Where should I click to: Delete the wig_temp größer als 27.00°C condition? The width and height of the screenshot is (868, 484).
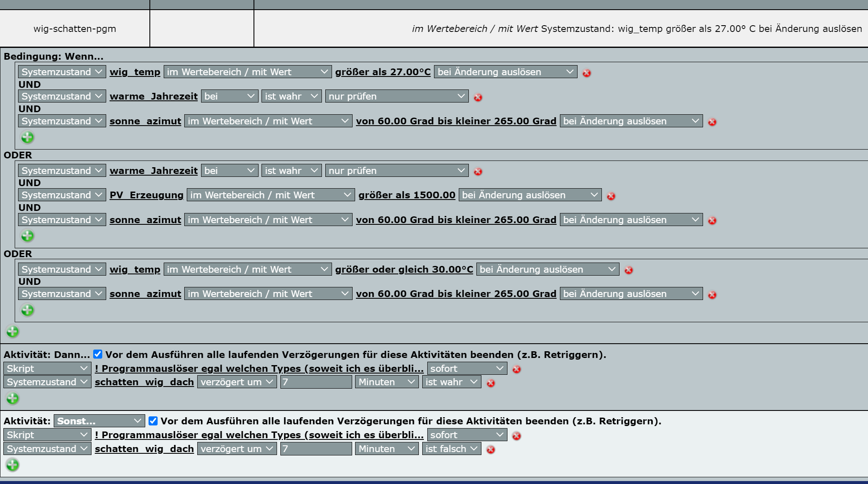pyautogui.click(x=586, y=73)
